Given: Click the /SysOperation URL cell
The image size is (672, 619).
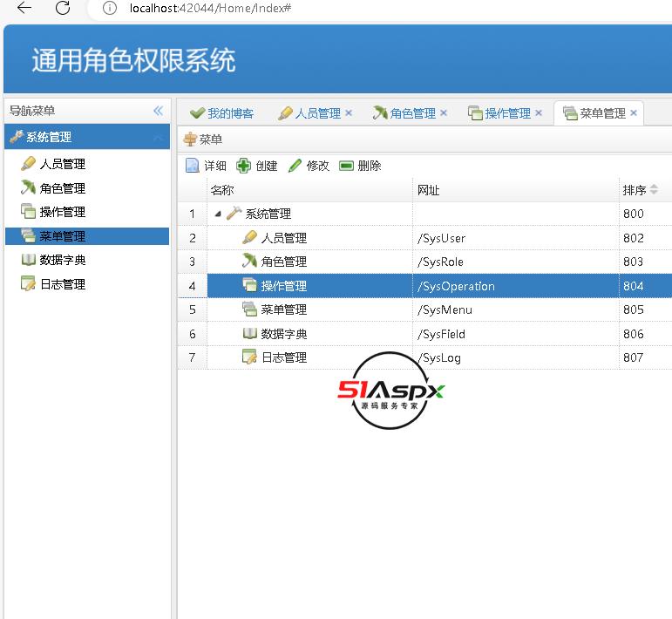Looking at the screenshot, I should (516, 286).
